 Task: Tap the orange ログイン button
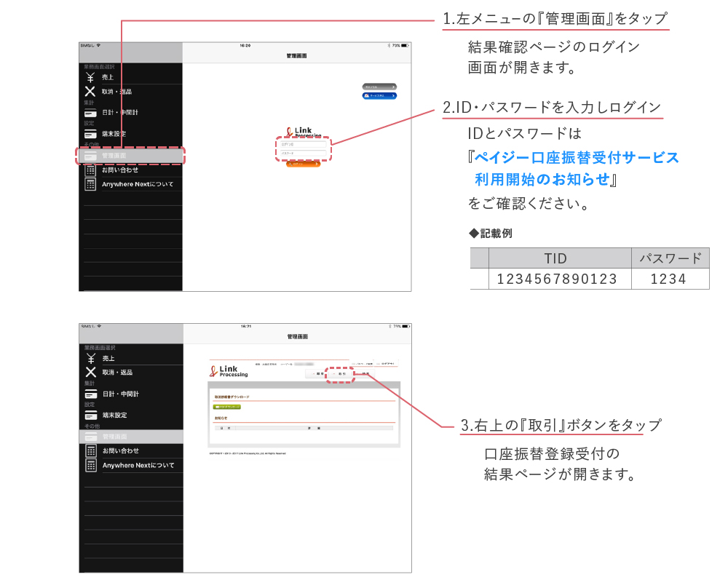[x=303, y=163]
